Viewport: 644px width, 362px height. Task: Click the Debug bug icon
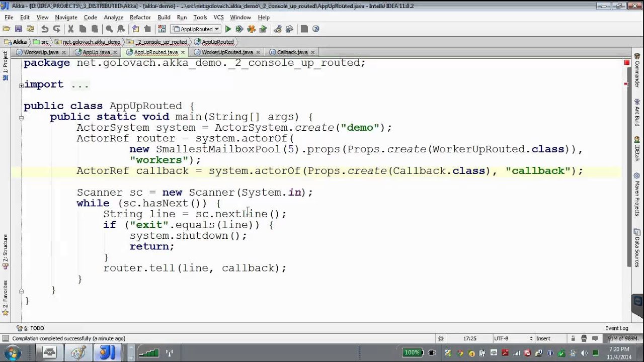coord(239,29)
